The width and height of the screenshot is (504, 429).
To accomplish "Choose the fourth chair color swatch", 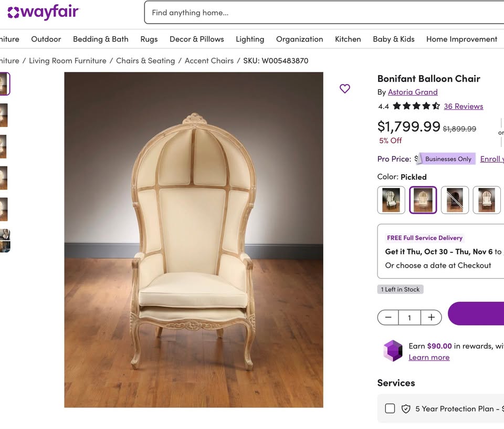I will coord(486,200).
